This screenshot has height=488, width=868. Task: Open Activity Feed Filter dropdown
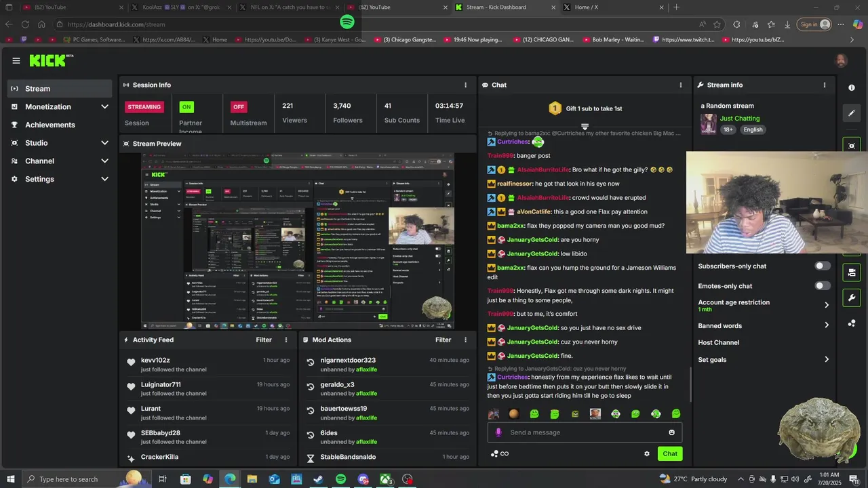pyautogui.click(x=264, y=340)
